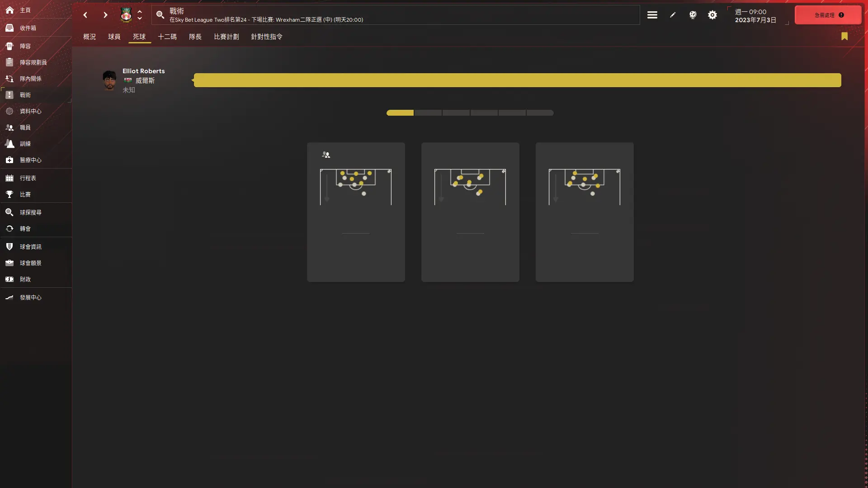
Task: Click Elliot Roberts portrait
Action: (109, 80)
